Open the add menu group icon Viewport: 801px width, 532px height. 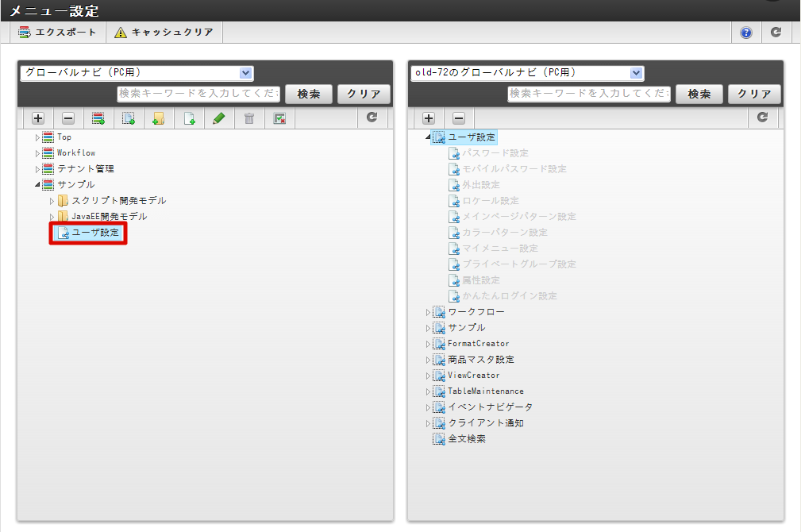click(98, 118)
